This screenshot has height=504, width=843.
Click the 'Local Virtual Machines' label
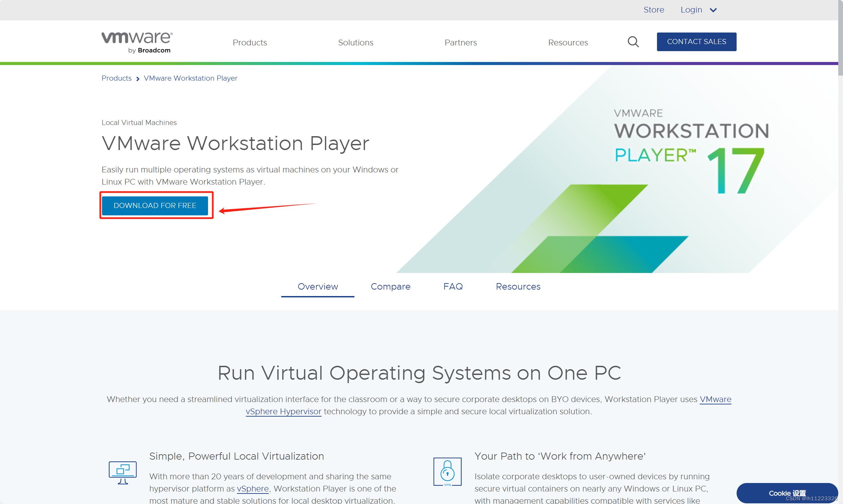(x=139, y=122)
